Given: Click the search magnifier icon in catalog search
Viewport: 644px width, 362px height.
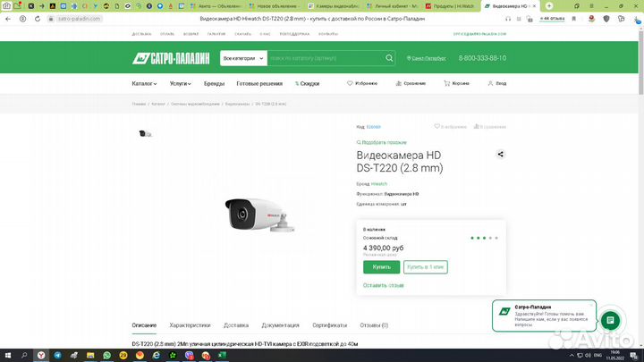Looking at the screenshot, I should (x=389, y=58).
